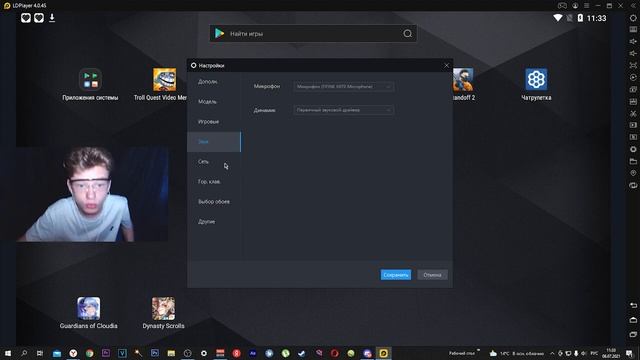Open the Модель settings tab
The image size is (640, 360).
213,102
